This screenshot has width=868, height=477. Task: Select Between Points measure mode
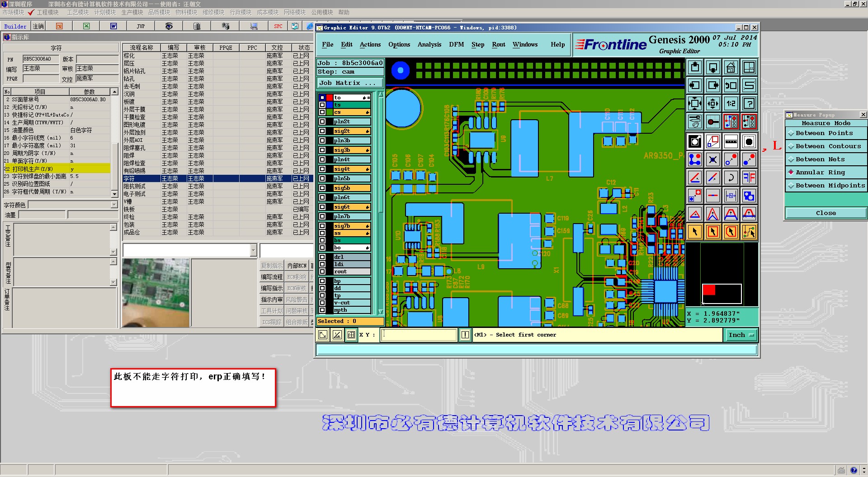pos(826,133)
